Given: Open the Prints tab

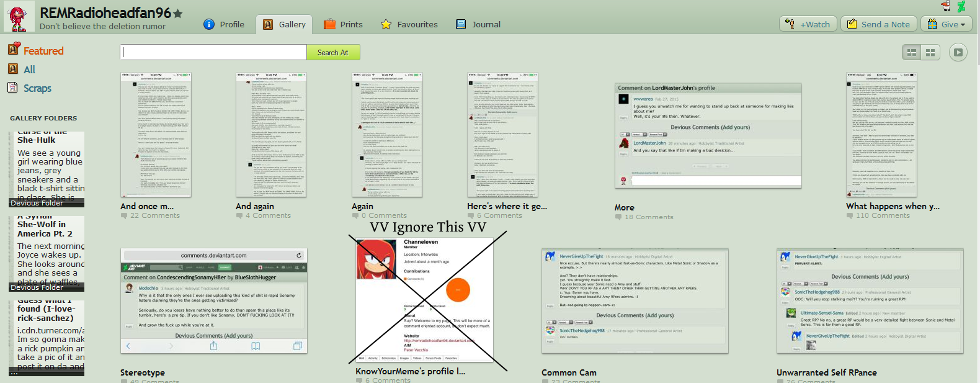Looking at the screenshot, I should pyautogui.click(x=344, y=24).
